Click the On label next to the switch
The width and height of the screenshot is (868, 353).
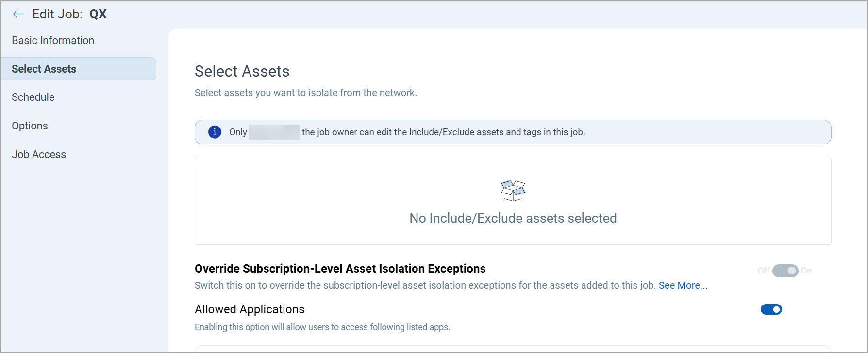tap(807, 271)
